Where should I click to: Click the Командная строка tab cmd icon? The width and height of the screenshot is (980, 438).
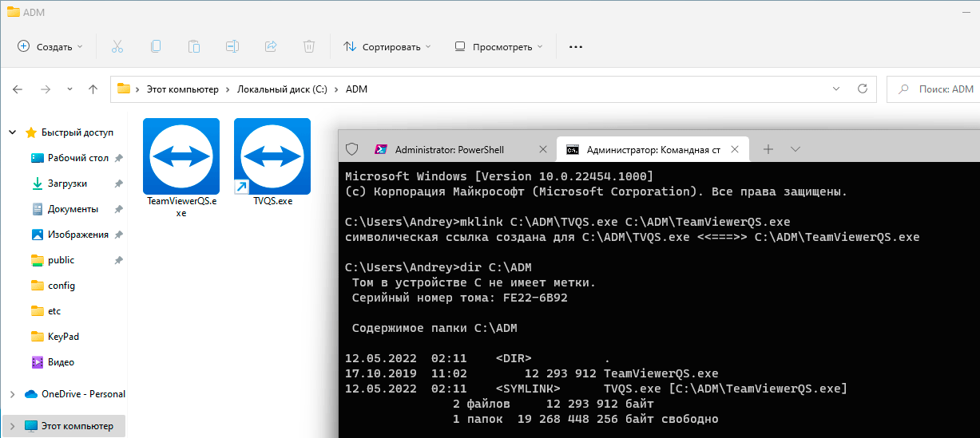[x=573, y=149]
